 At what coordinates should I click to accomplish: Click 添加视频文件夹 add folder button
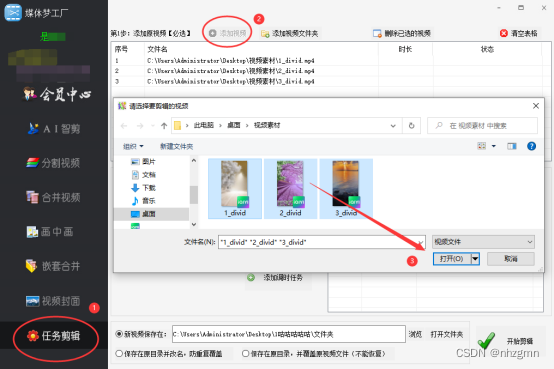point(289,33)
